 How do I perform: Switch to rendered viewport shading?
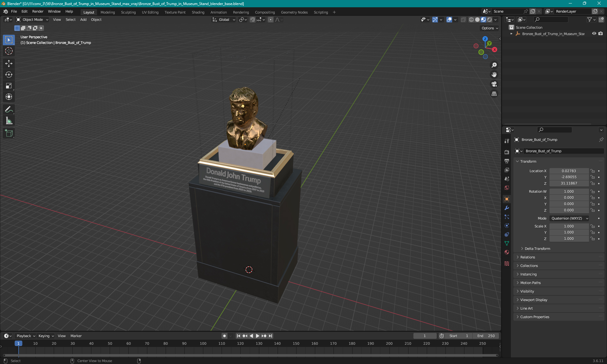tap(489, 20)
